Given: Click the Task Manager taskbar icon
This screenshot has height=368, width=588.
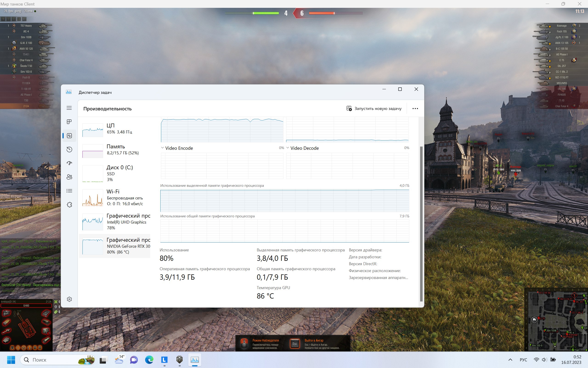Looking at the screenshot, I should [195, 360].
